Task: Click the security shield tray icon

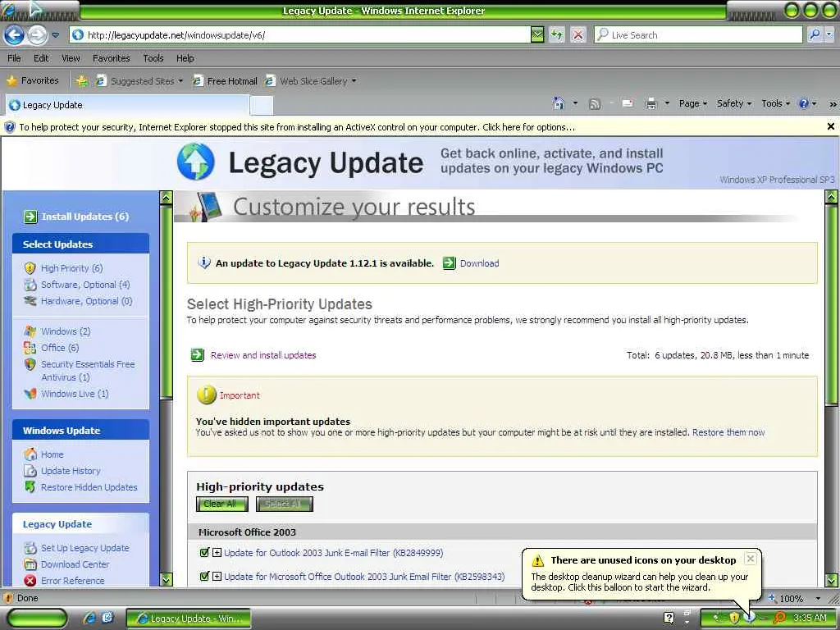Action: coord(734,618)
